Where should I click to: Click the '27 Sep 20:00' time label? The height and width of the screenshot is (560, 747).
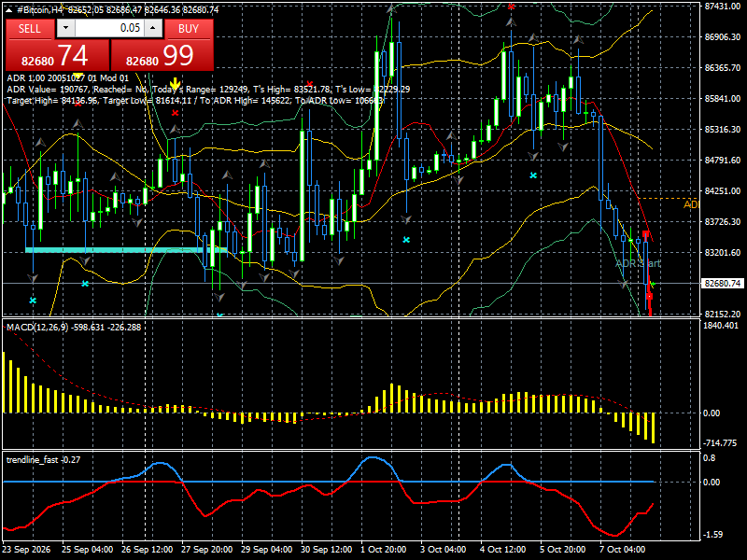[x=207, y=549]
